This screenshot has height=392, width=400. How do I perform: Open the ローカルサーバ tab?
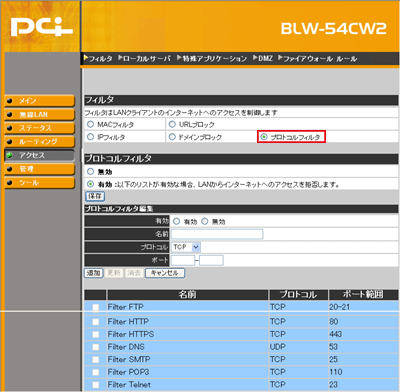click(x=144, y=59)
